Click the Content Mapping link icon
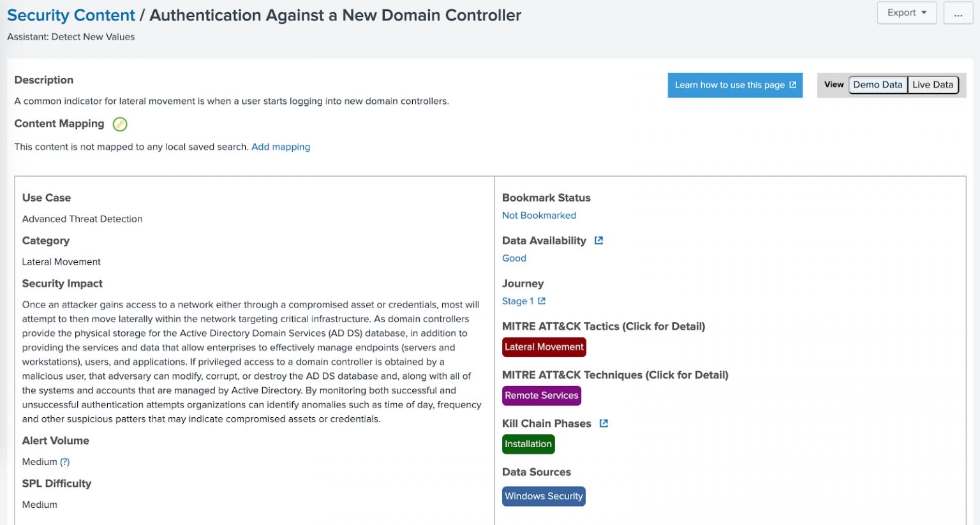The height and width of the screenshot is (525, 980). tap(120, 124)
